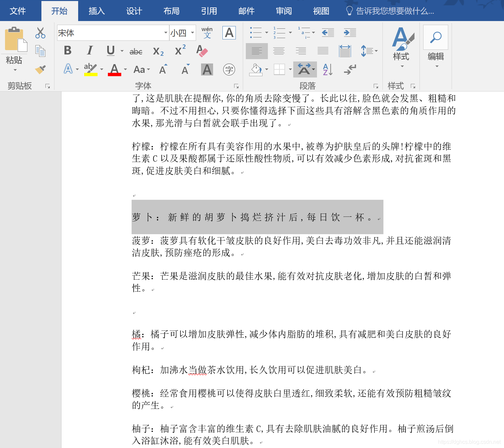This screenshot has height=448, width=504.
Task: Open the 文件 (File) tab
Action: (18, 11)
